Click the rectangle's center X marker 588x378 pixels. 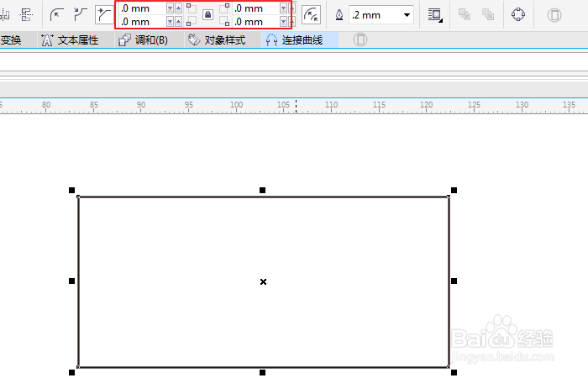click(x=263, y=281)
